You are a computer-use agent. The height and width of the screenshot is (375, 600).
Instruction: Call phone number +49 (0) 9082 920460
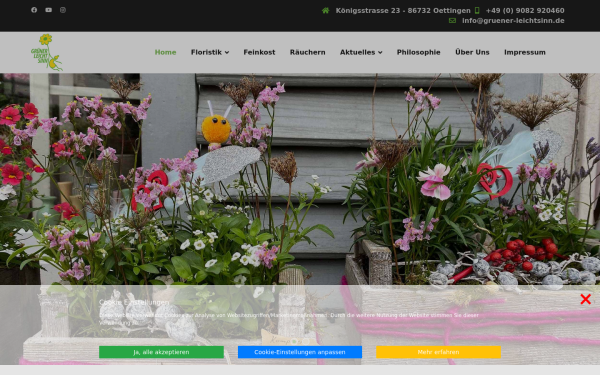525,11
